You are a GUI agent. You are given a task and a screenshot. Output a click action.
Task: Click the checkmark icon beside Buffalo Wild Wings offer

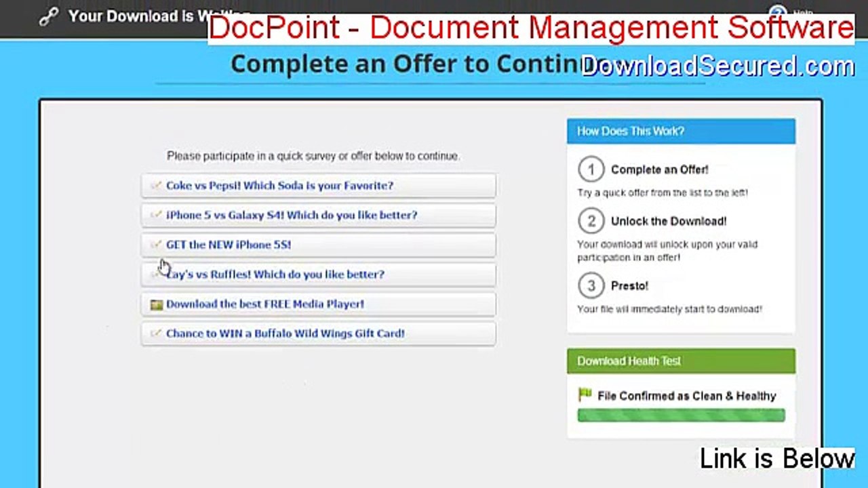pos(156,333)
